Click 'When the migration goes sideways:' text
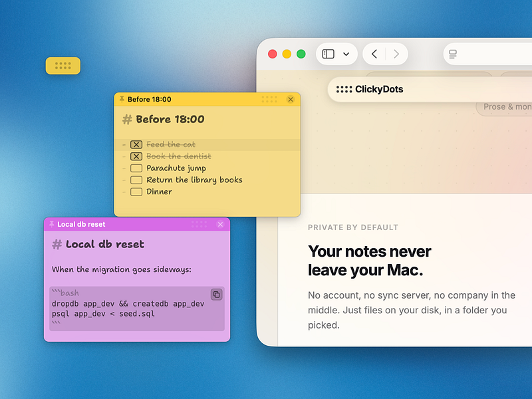This screenshot has height=399, width=532. pyautogui.click(x=122, y=269)
